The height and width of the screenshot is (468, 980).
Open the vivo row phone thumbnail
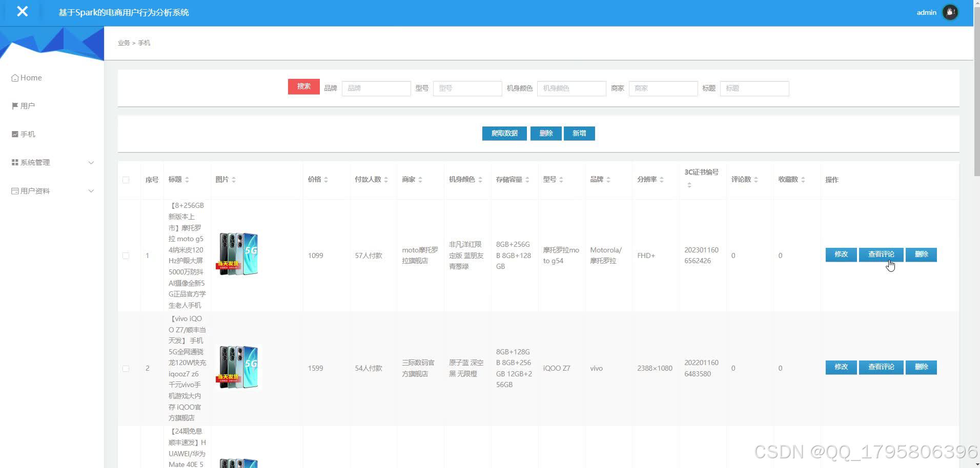click(238, 367)
